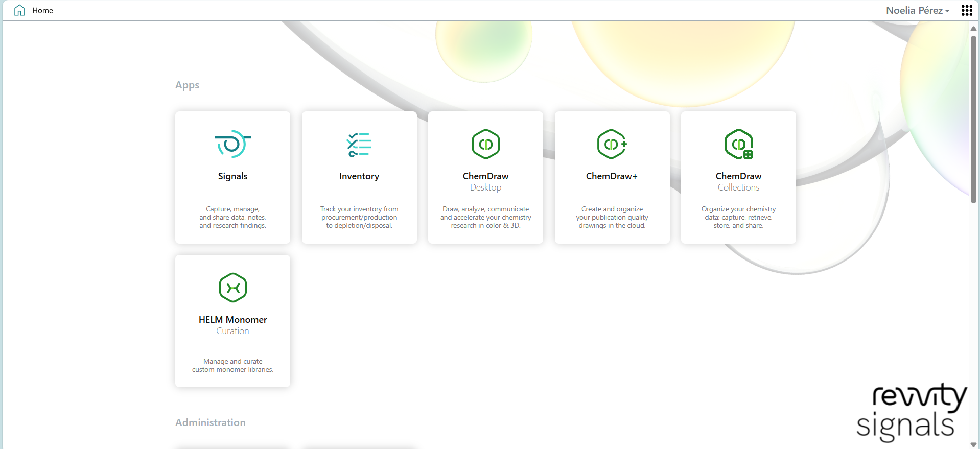Expand the Noelia Pérez user dropdown
Image resolution: width=980 pixels, height=449 pixels.
[x=917, y=10]
